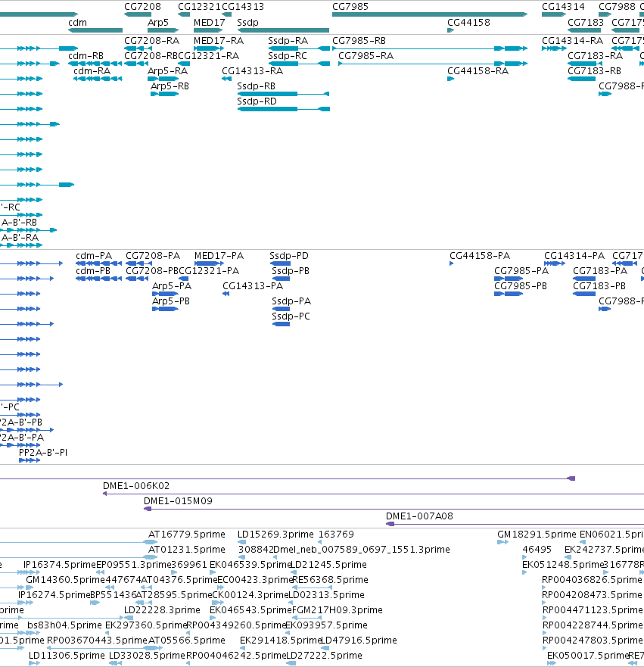Select the CG44158-RA transcript label

[x=478, y=71]
